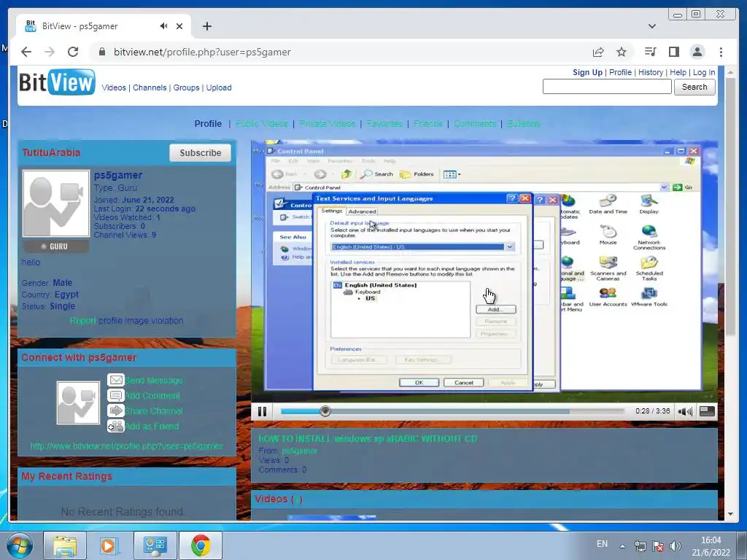Open the system tray volume icon

click(x=675, y=546)
